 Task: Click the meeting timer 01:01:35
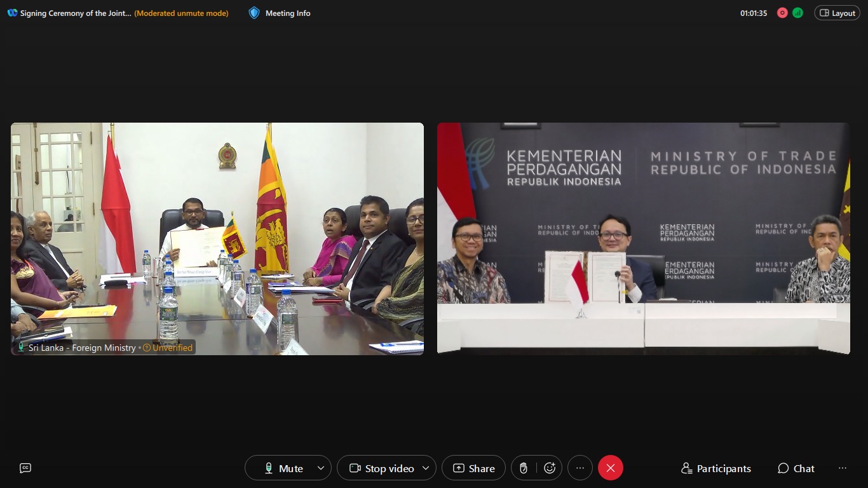click(x=754, y=13)
